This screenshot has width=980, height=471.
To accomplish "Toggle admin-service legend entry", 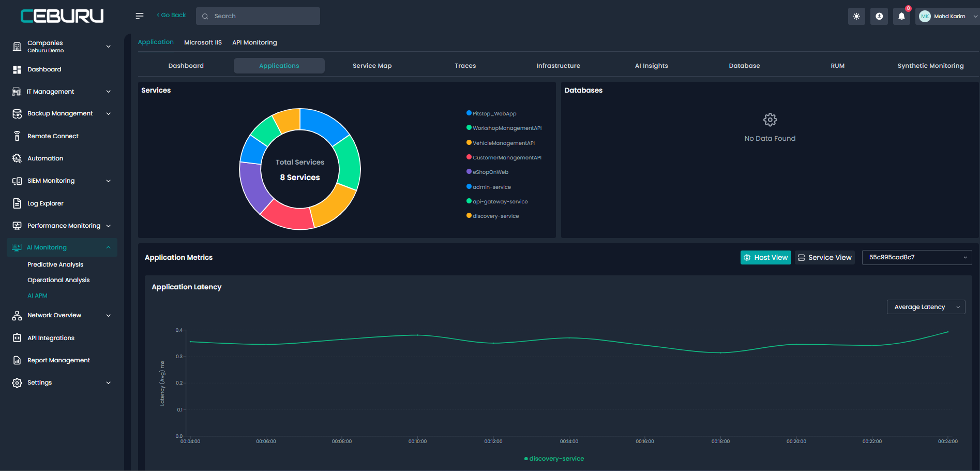I will pos(489,187).
